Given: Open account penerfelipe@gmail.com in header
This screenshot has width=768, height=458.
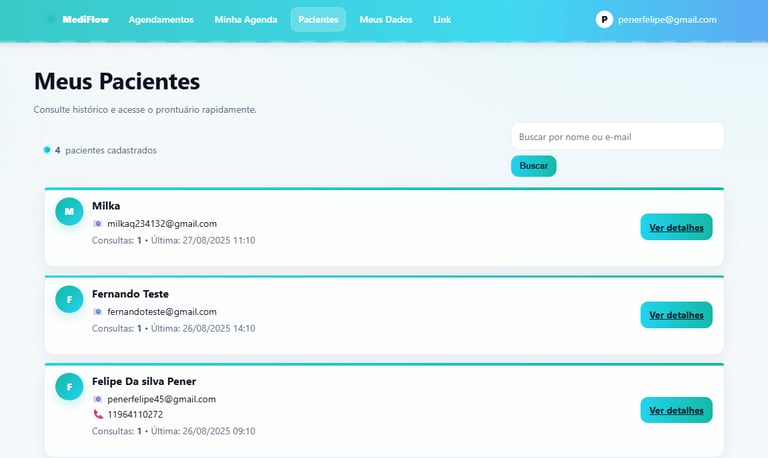Looking at the screenshot, I should click(667, 20).
